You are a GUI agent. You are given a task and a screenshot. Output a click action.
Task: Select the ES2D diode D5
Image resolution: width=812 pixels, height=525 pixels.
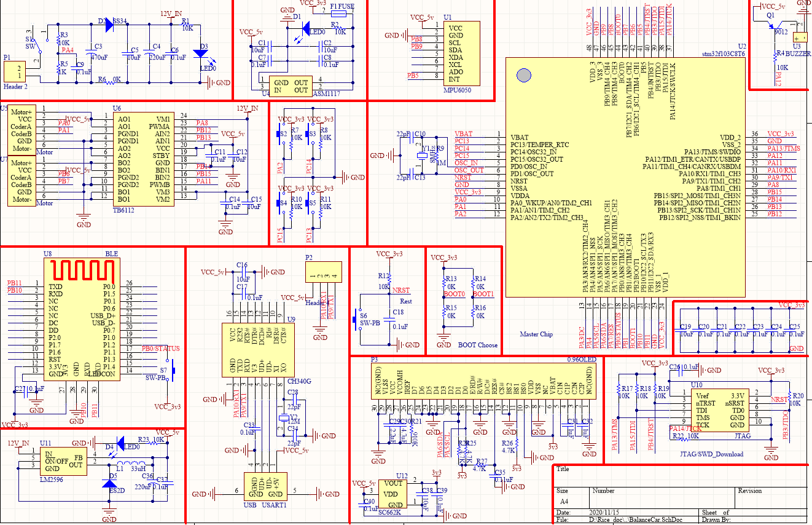pos(109,485)
